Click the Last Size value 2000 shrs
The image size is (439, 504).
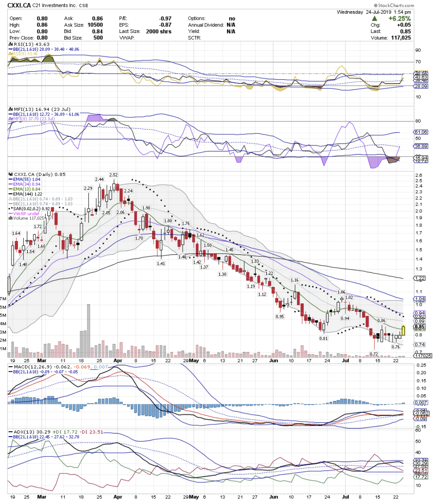[158, 31]
